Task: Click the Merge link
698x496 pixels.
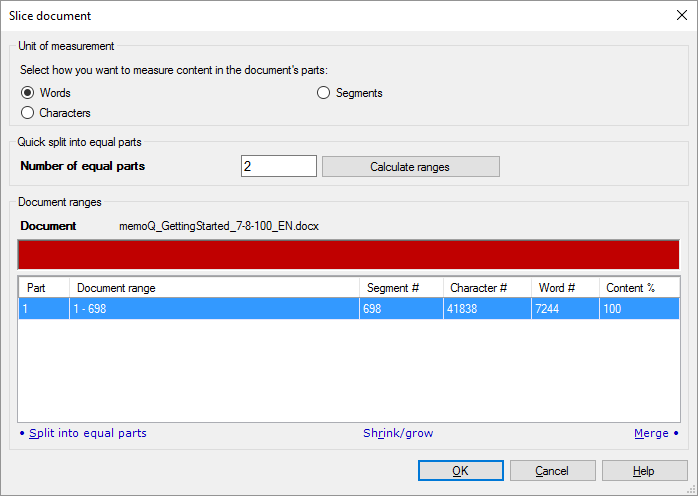Action: click(x=652, y=433)
